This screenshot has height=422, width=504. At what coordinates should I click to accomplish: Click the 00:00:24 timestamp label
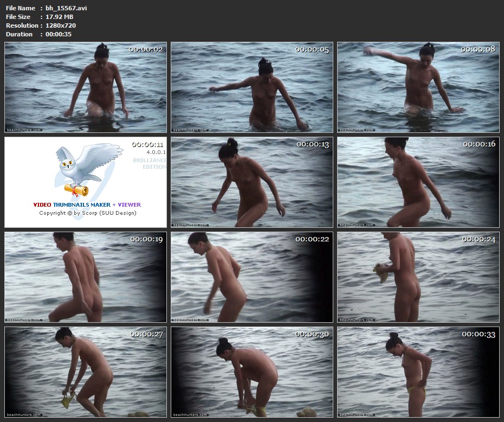coord(479,239)
